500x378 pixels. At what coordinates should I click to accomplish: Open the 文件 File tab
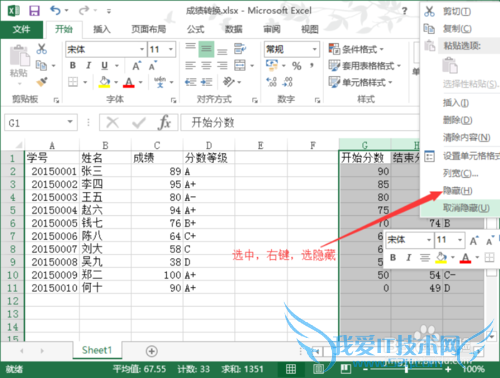(22, 30)
